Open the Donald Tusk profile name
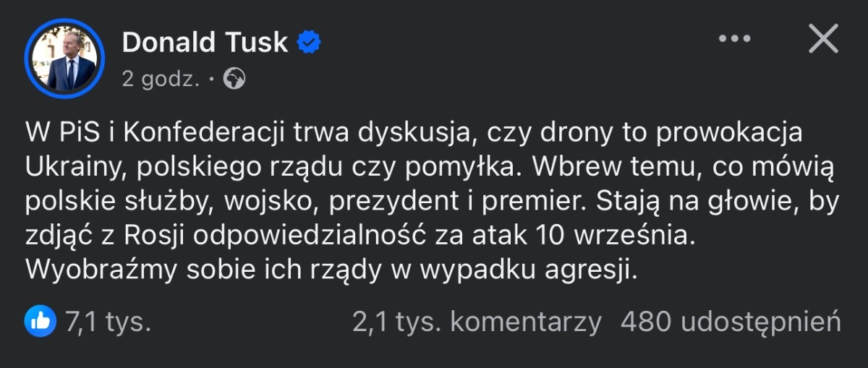 pos(205,42)
